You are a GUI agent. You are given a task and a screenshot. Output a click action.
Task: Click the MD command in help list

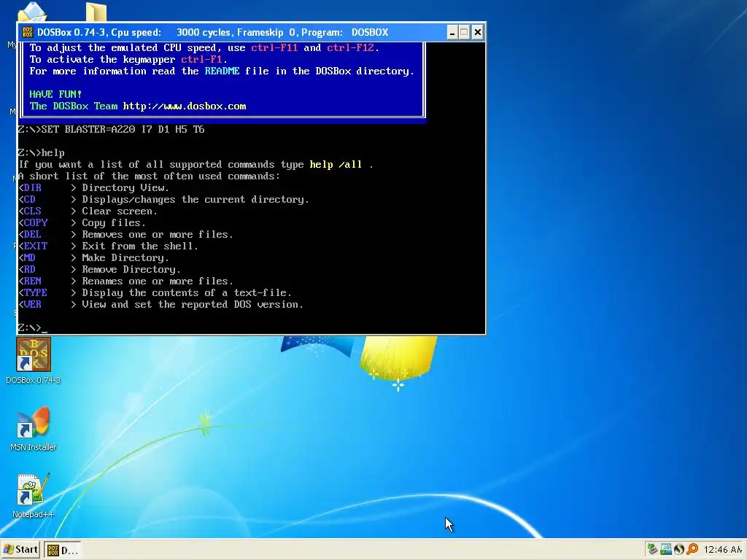click(29, 257)
